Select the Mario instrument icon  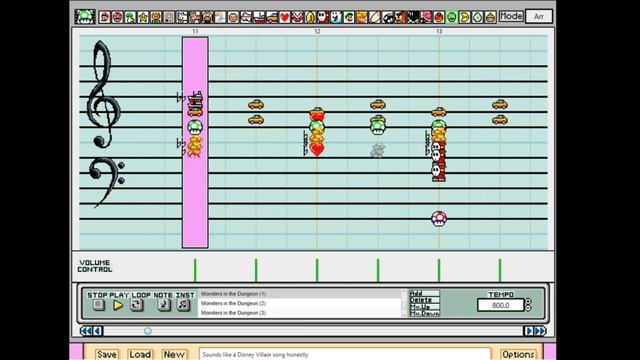click(x=104, y=17)
